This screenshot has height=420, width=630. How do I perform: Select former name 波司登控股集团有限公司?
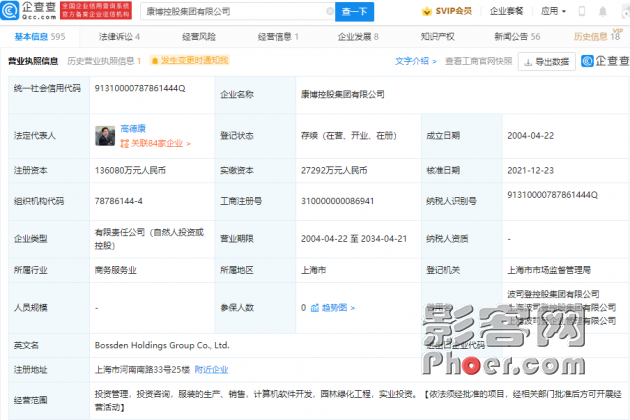click(x=553, y=294)
